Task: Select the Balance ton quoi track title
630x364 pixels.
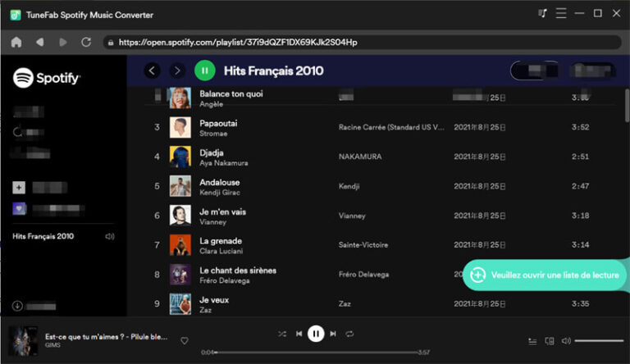Action: [231, 93]
